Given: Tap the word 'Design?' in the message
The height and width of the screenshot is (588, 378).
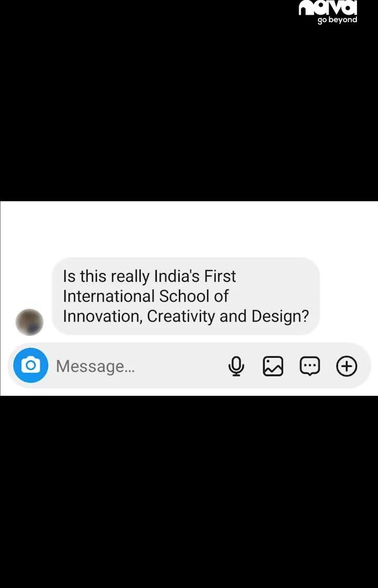Looking at the screenshot, I should 280,316.
